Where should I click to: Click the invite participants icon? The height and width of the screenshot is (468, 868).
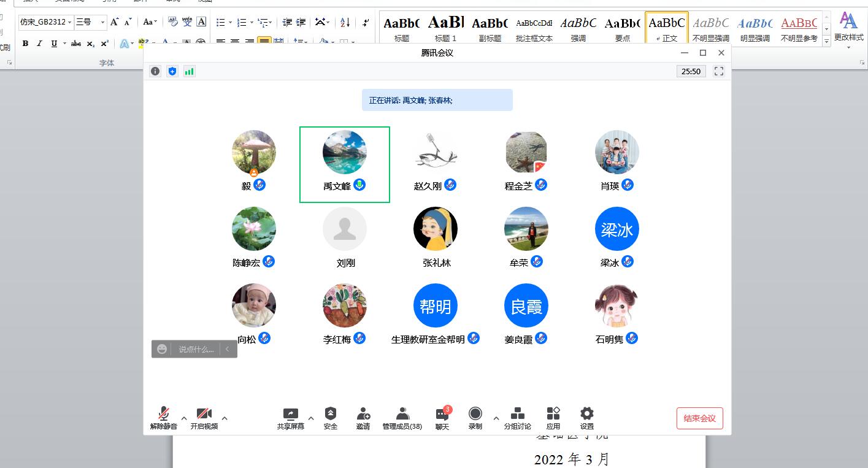click(x=363, y=414)
